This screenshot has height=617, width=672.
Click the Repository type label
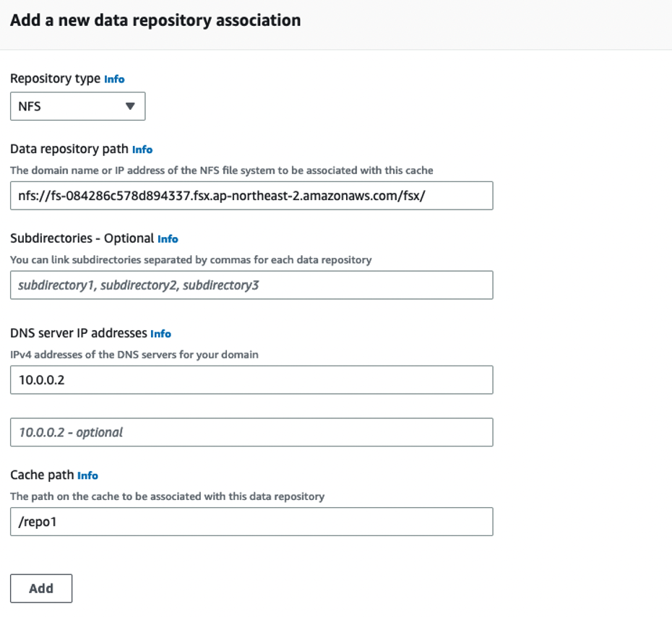pyautogui.click(x=55, y=79)
